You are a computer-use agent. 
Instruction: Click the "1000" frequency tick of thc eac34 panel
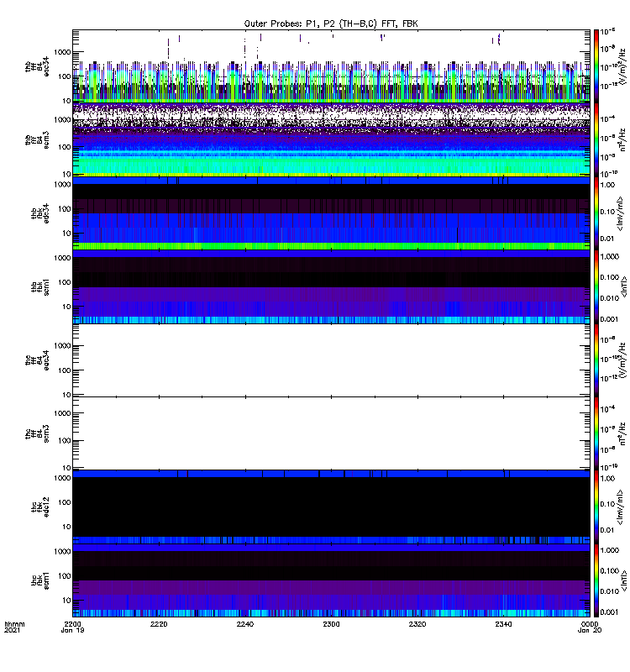click(x=62, y=346)
